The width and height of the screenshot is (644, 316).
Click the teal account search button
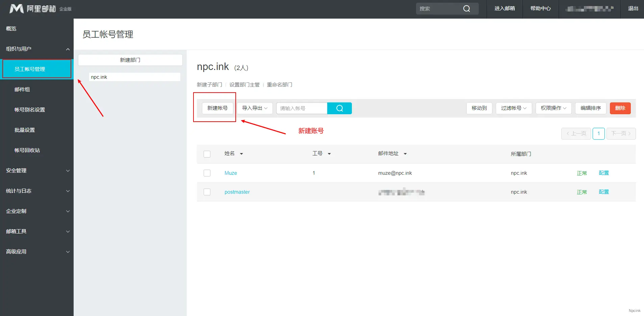click(339, 108)
